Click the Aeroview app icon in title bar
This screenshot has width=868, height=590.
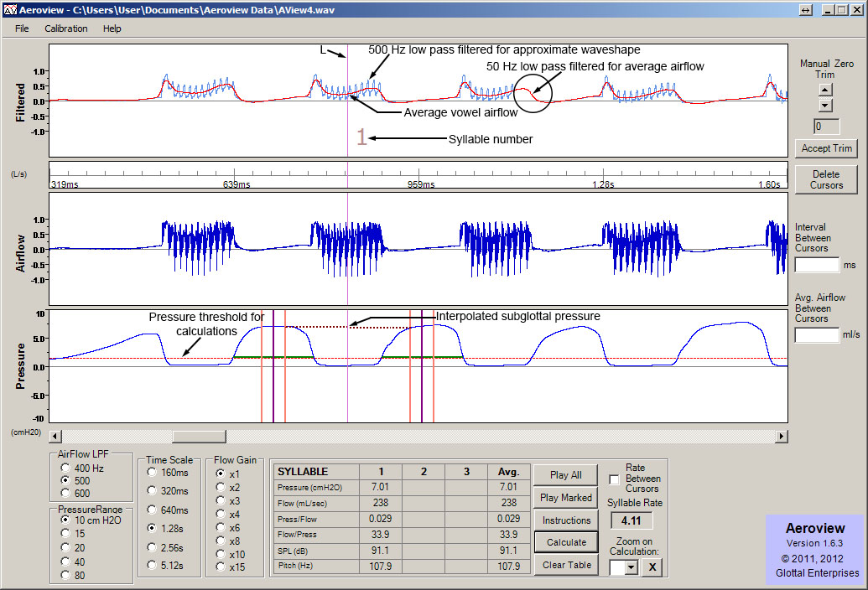pos(10,9)
